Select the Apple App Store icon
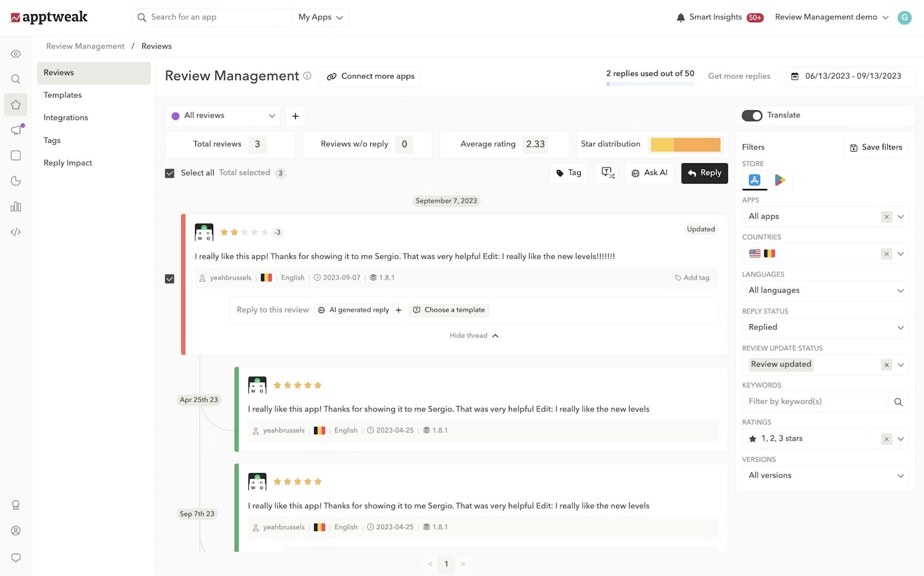 755,180
